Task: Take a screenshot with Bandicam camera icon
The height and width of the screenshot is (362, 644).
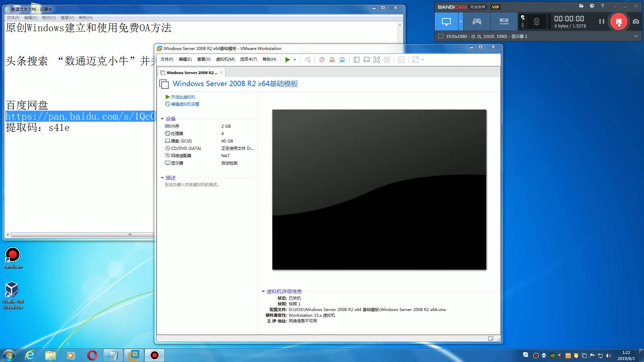Action: pos(636,21)
